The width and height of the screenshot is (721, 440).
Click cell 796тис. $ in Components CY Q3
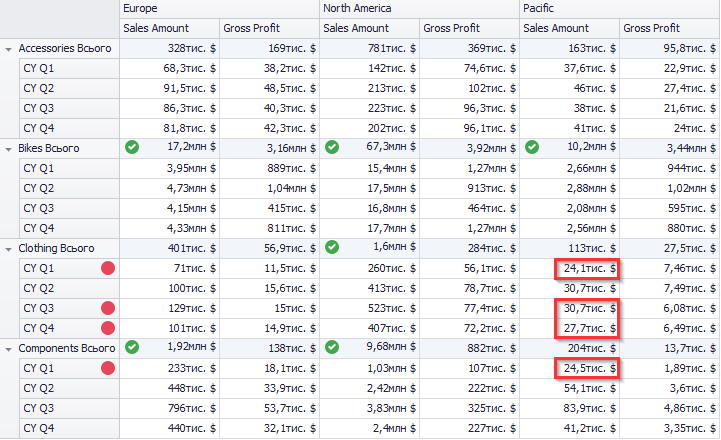tap(169, 408)
